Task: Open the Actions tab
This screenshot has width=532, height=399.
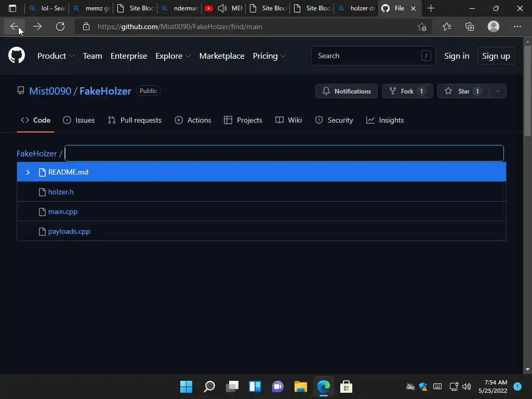Action: [x=193, y=120]
